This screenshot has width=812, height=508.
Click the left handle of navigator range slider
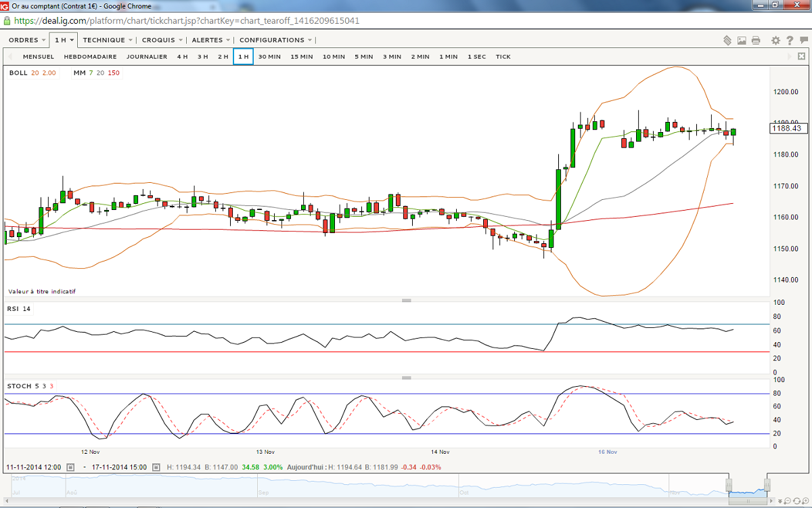point(729,485)
